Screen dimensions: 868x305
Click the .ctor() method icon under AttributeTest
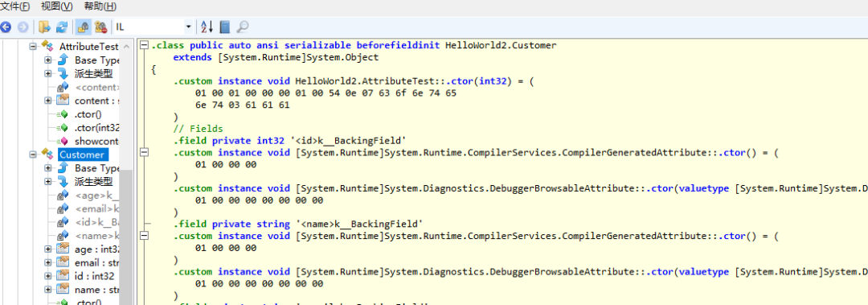[63, 114]
